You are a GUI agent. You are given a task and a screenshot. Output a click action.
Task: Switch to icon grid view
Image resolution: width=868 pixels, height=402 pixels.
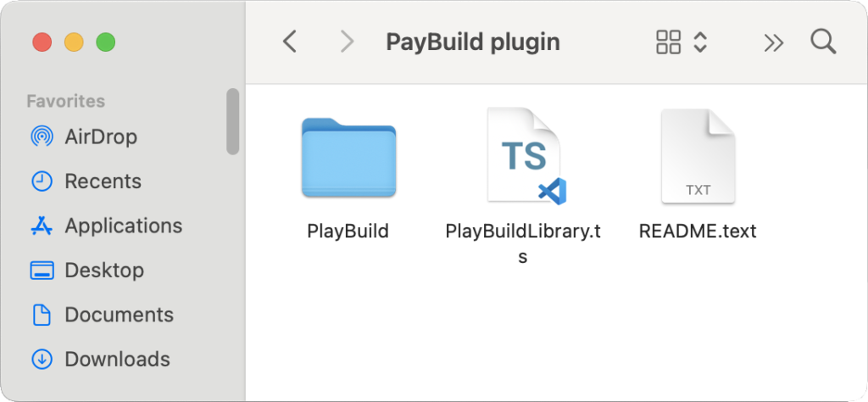click(x=669, y=42)
